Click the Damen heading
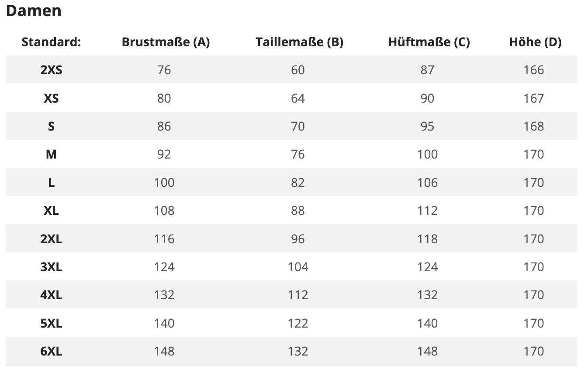588x380 pixels. pyautogui.click(x=34, y=11)
